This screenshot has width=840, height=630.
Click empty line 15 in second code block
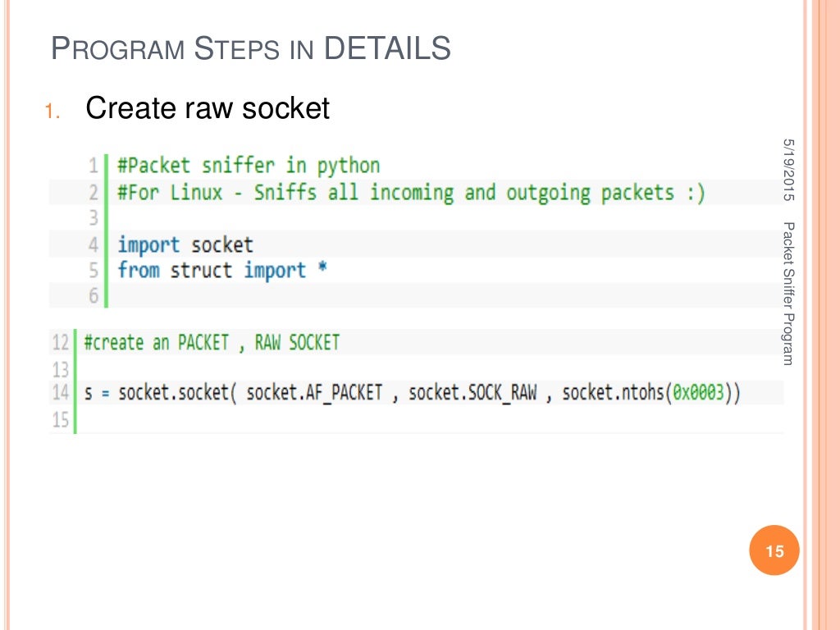(328, 419)
